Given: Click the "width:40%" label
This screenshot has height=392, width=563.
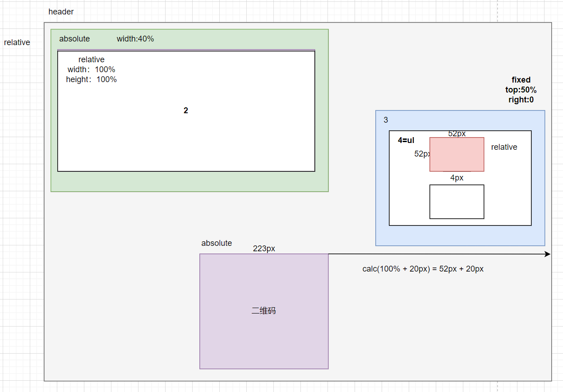Looking at the screenshot, I should coord(135,39).
